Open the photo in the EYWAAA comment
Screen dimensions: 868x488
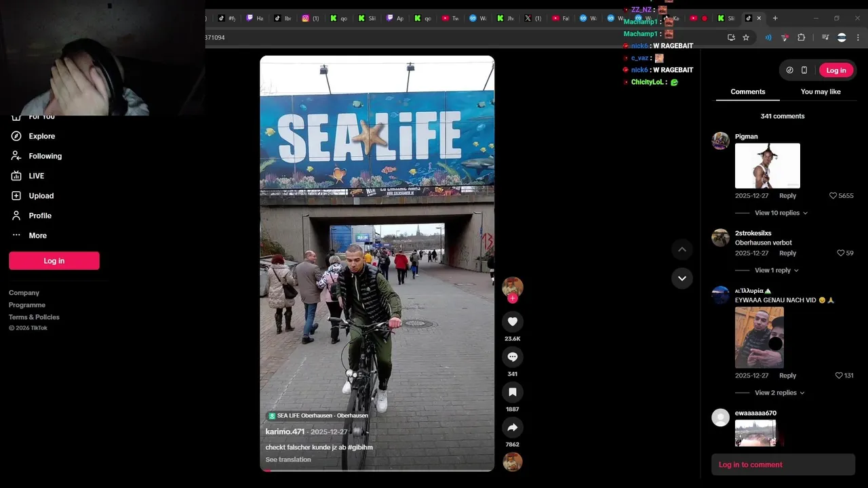click(759, 338)
